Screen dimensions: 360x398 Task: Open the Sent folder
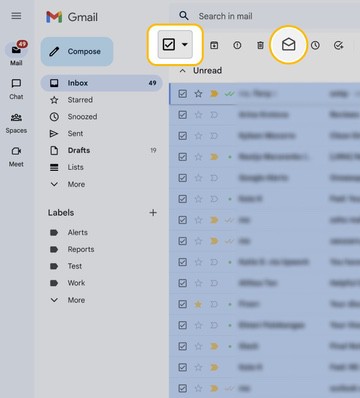101,133
